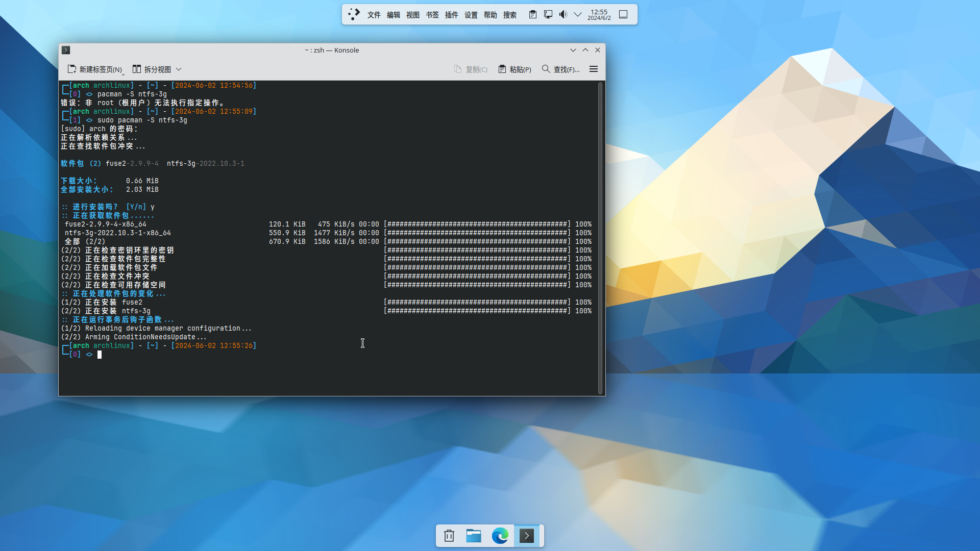980x551 pixels.
Task: Click the clock showing 12:55
Action: click(x=599, y=14)
